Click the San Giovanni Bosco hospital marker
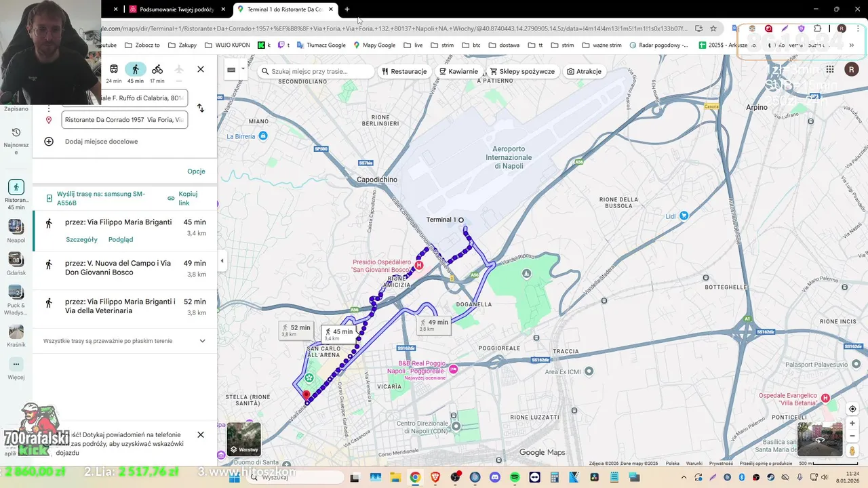This screenshot has width=868, height=488. click(x=419, y=265)
